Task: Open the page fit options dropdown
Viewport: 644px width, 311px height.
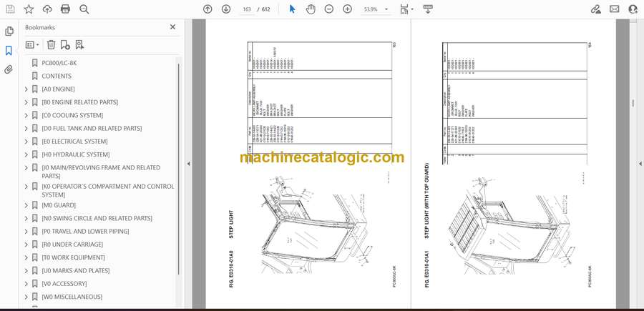Action: pos(406,9)
